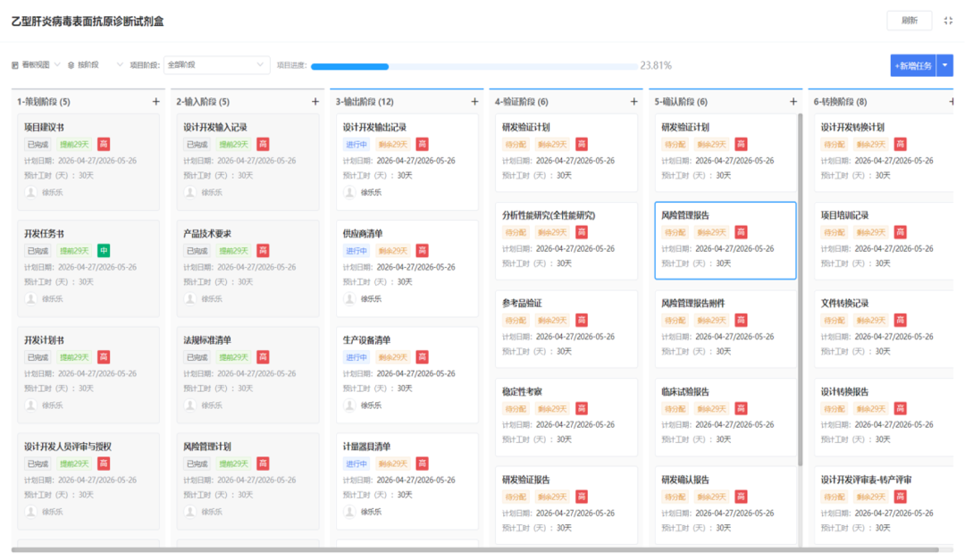Image resolution: width=965 pixels, height=560 pixels.
Task: Open the 研发验证报告 task title
Action: tap(526, 480)
